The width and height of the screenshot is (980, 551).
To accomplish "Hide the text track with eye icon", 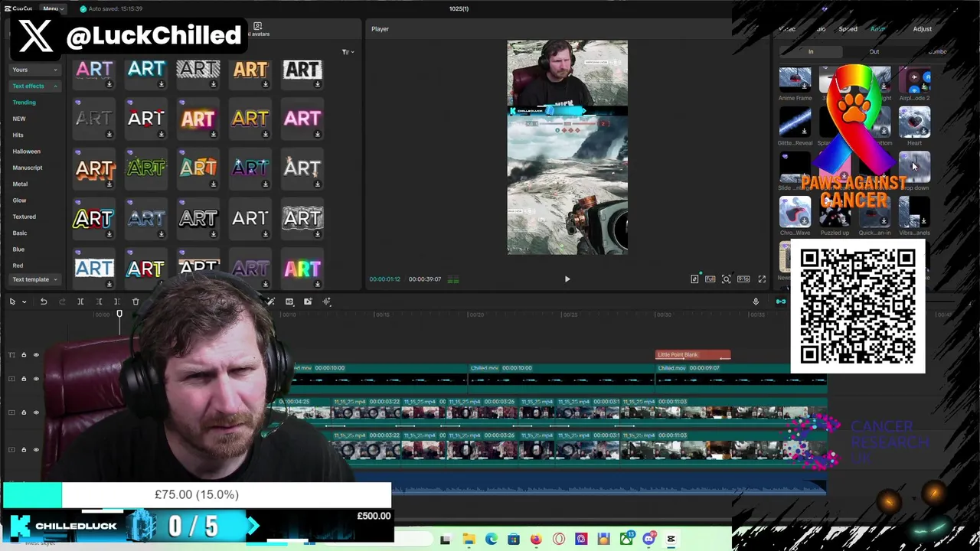I will pyautogui.click(x=36, y=355).
